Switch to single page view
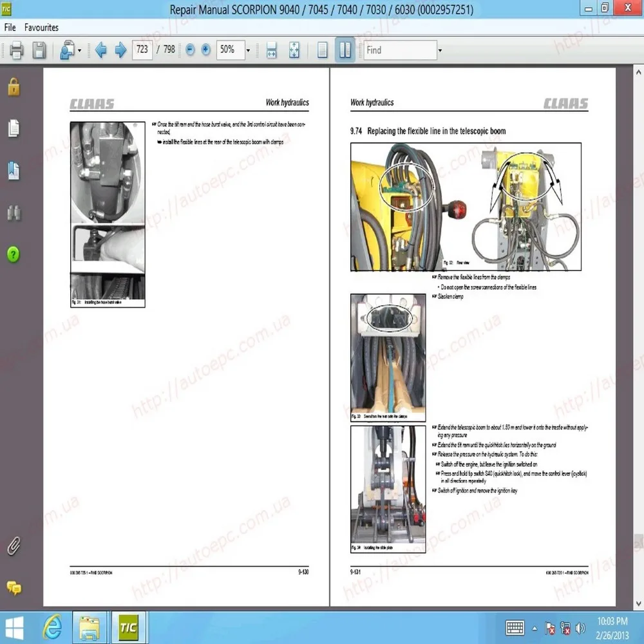This screenshot has width=644, height=644. (323, 50)
